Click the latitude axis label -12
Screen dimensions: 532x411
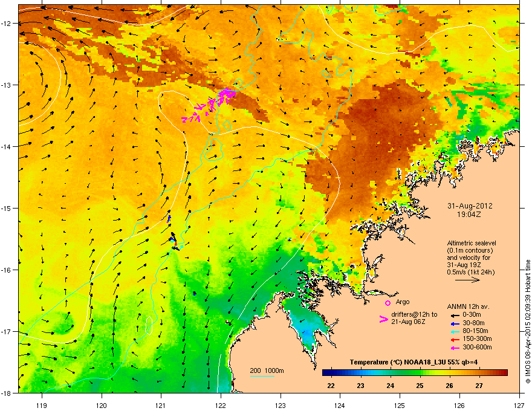point(6,23)
